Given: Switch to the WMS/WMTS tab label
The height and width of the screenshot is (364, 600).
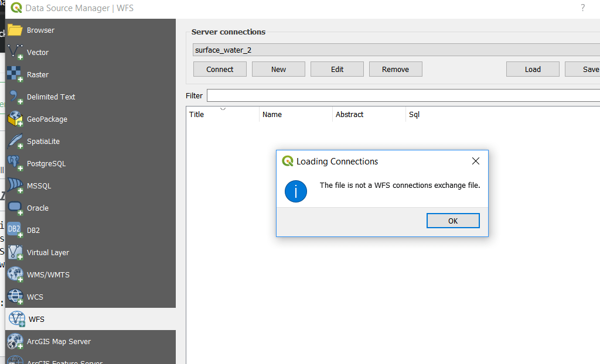Looking at the screenshot, I should (48, 275).
